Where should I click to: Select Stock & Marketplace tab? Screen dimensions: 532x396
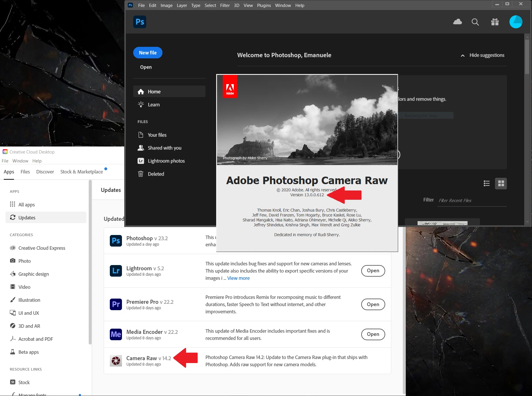pos(81,172)
